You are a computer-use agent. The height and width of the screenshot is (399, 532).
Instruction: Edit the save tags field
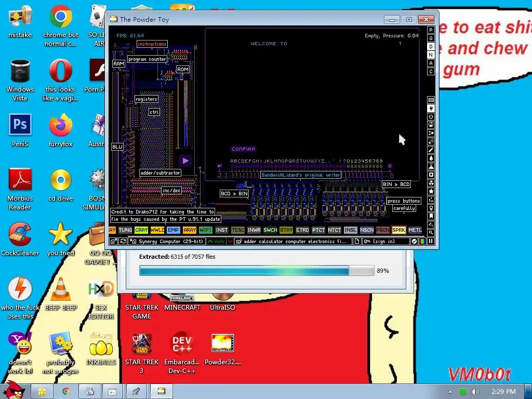[293, 241]
